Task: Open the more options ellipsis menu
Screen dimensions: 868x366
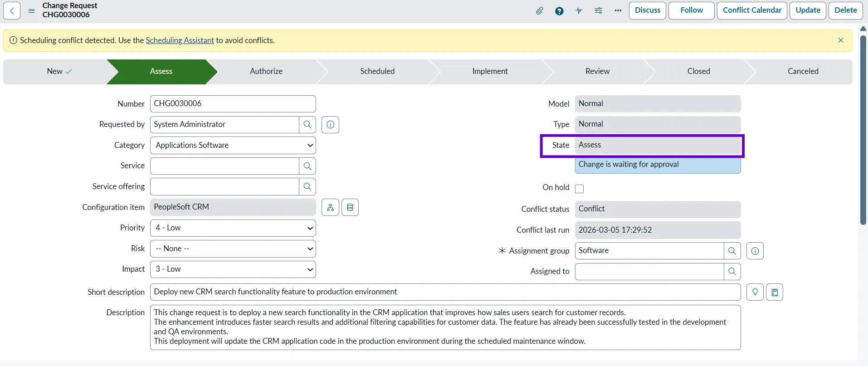Action: coord(618,10)
